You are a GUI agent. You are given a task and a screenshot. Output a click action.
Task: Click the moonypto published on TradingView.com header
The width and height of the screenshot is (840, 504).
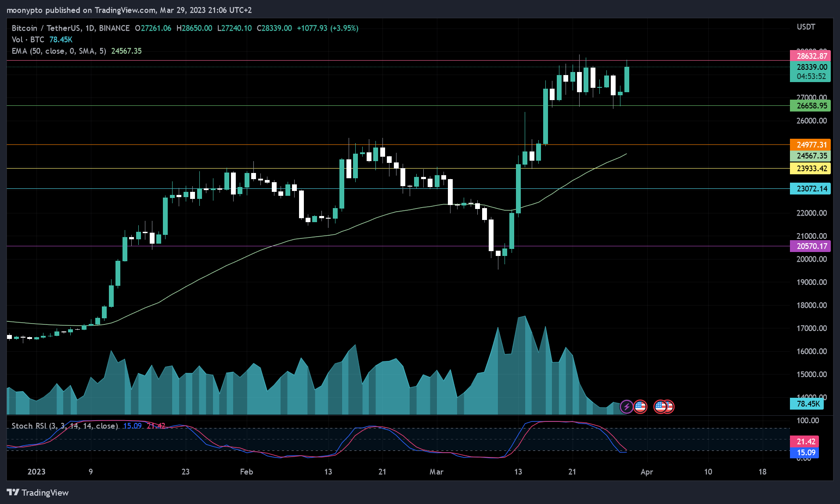coord(129,10)
